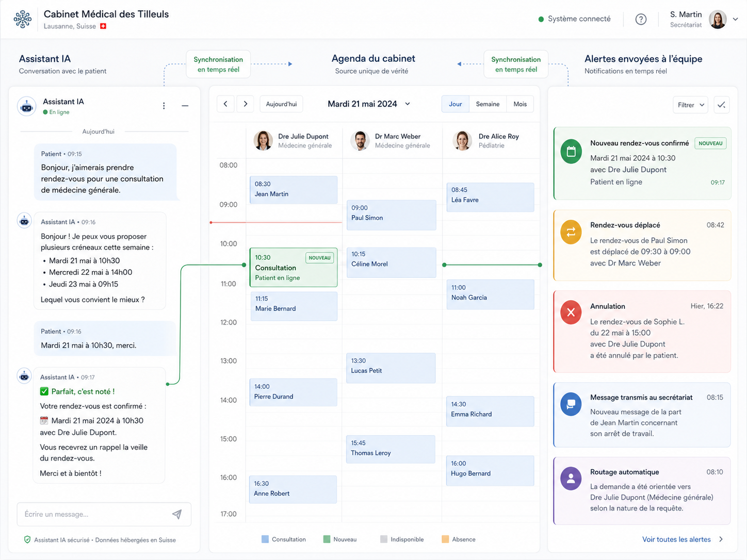Open Marie Bernard 11:15 appointment

tap(294, 306)
